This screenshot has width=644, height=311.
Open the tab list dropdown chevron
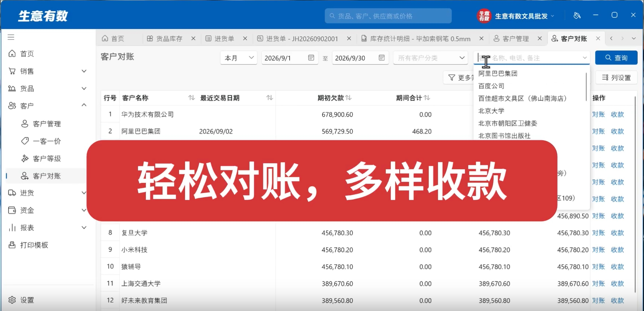634,38
